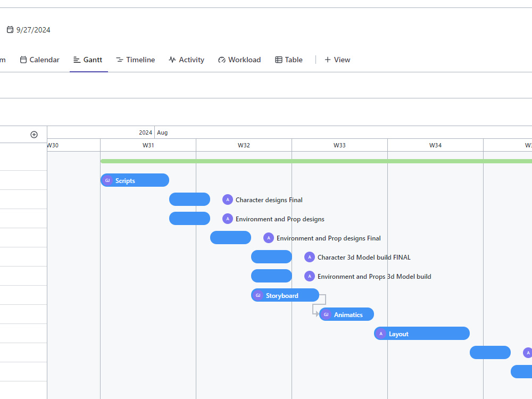Image resolution: width=532 pixels, height=399 pixels.
Task: Click the avatar beside Environment and Props 3d Model build
Action: 310,277
